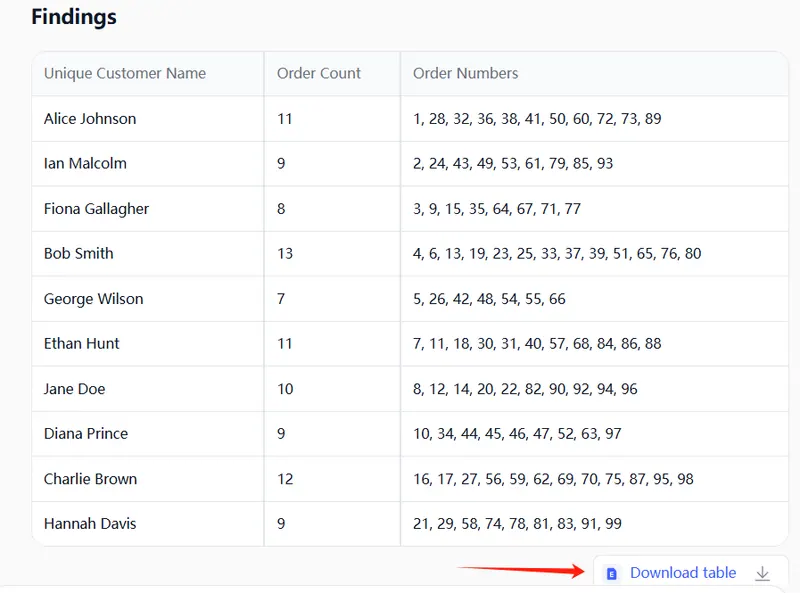800x593 pixels.
Task: Click the Download table link
Action: 683,573
